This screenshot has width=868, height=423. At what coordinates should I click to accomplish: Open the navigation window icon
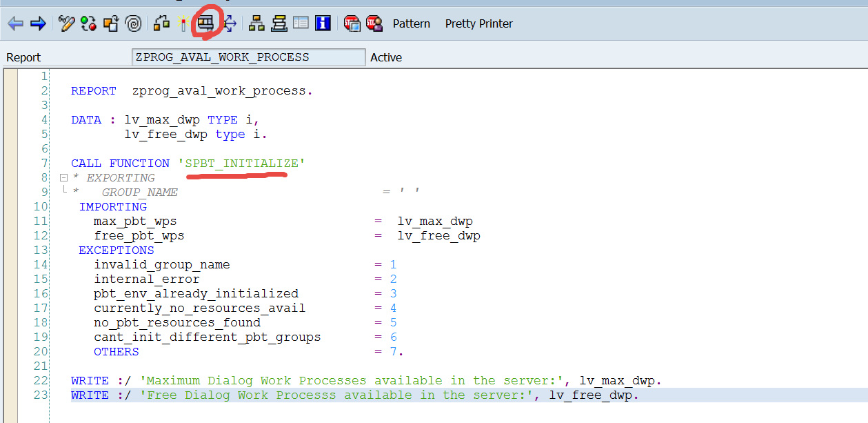pyautogui.click(x=301, y=23)
